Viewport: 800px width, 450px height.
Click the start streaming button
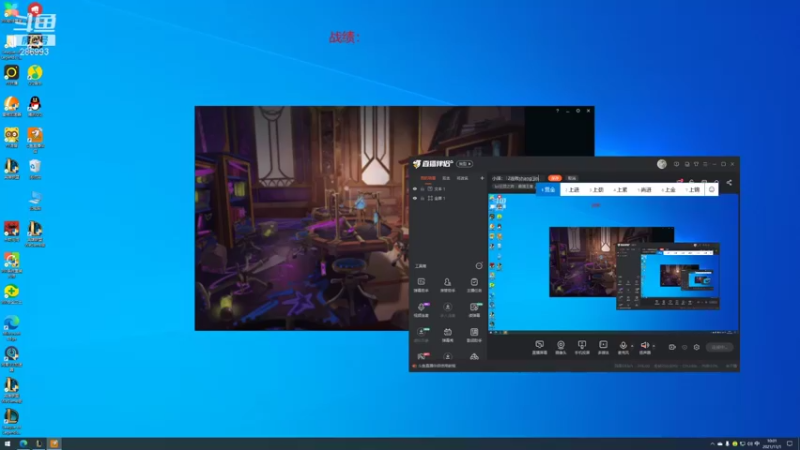point(719,347)
